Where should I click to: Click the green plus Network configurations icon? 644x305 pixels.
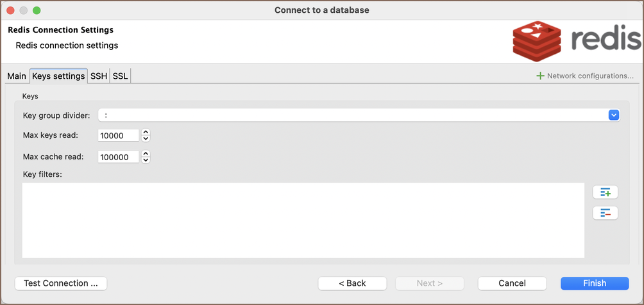(x=541, y=76)
